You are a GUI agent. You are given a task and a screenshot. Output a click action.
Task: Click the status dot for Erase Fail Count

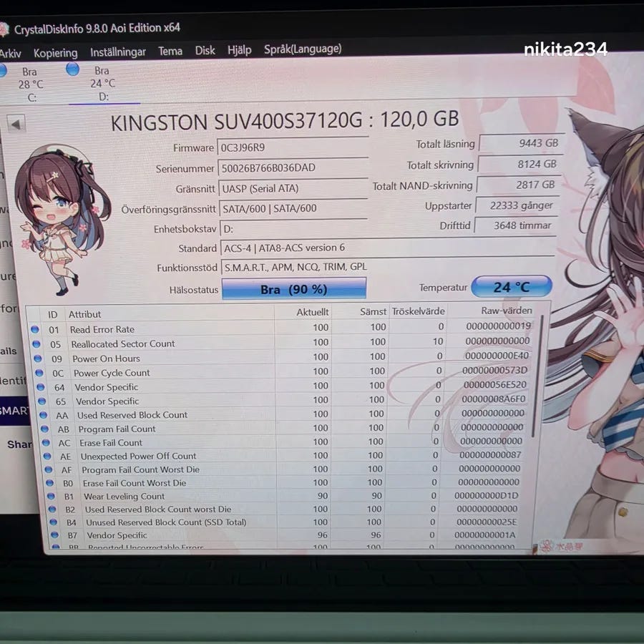pyautogui.click(x=46, y=443)
